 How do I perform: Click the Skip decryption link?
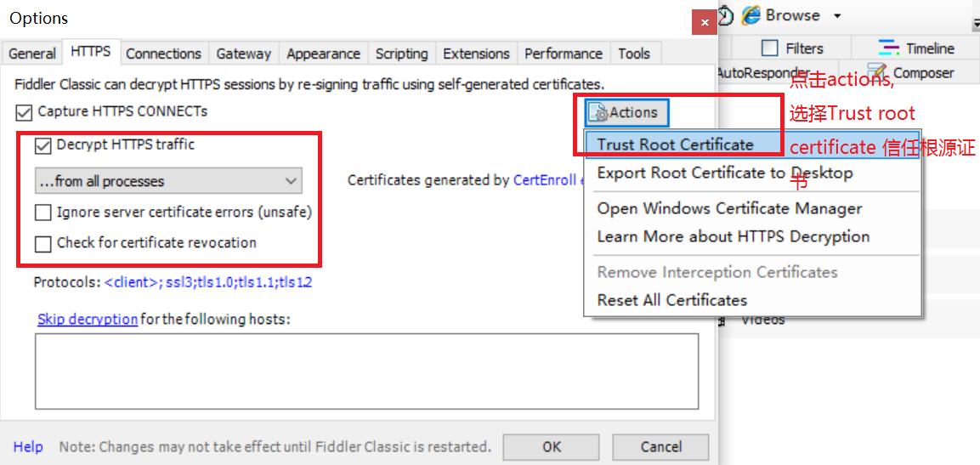88,320
